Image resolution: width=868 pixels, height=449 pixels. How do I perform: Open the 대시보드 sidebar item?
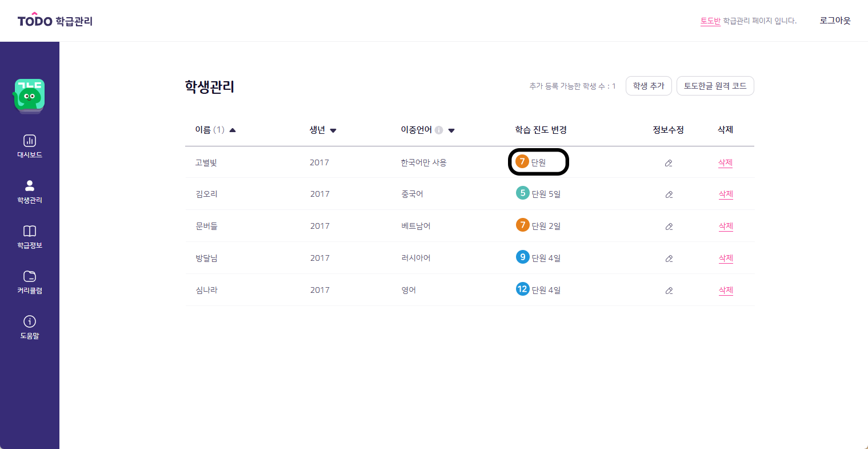30,146
